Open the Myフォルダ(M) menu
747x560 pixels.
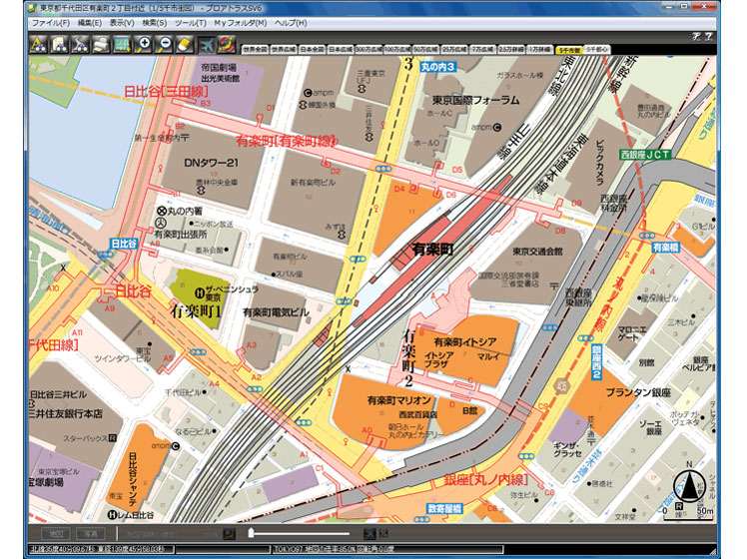click(x=240, y=22)
